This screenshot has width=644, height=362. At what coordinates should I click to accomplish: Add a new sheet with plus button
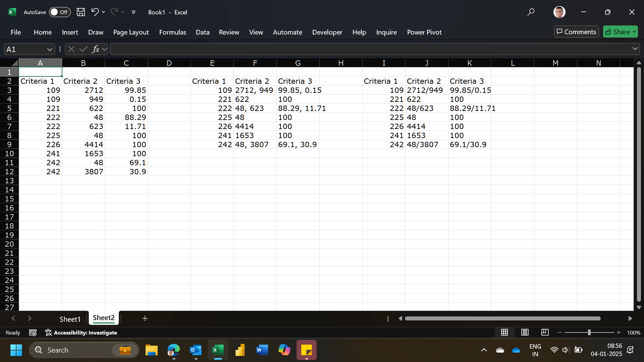(x=145, y=318)
